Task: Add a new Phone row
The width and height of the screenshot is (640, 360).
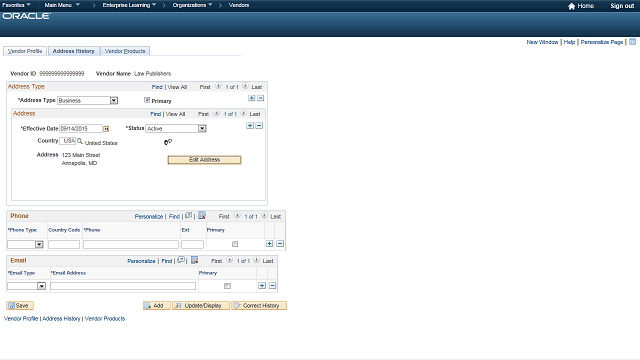Action: 269,244
